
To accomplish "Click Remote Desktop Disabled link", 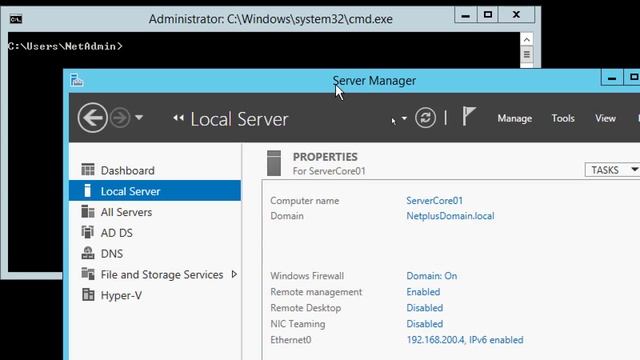I will (424, 308).
